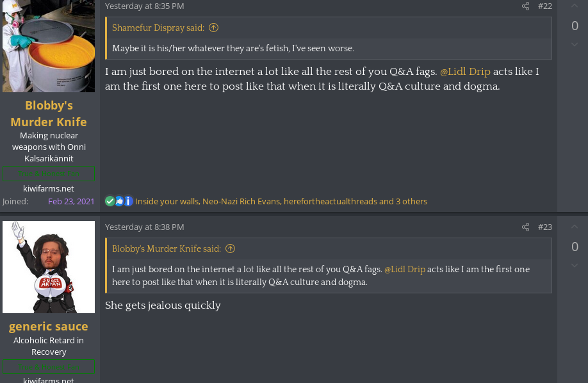Click the @Lidl Drip mention in post #22
588x383 pixels.
tap(465, 72)
